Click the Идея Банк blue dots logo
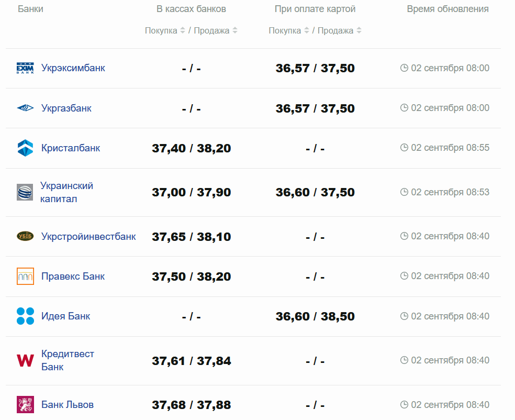The height and width of the screenshot is (420, 515). click(x=25, y=316)
